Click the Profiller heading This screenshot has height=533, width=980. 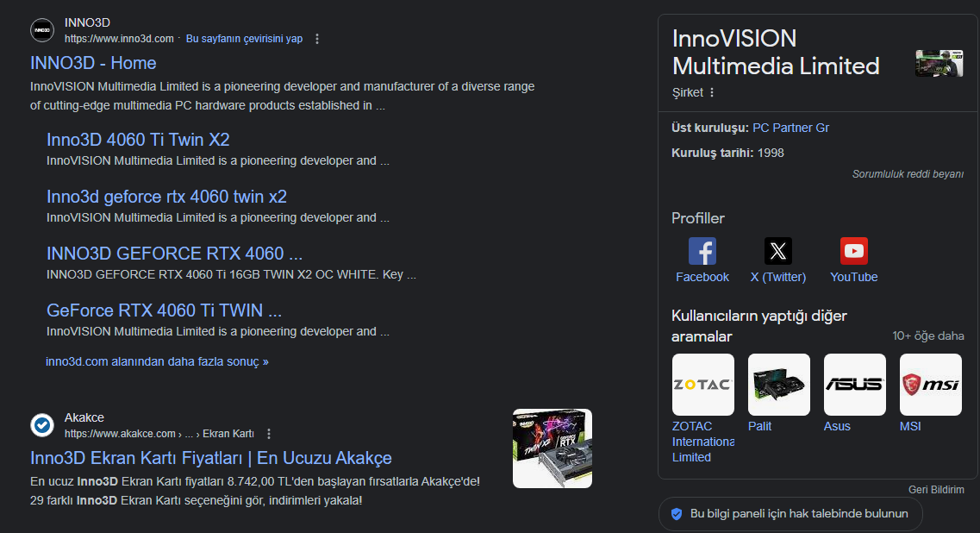(698, 218)
